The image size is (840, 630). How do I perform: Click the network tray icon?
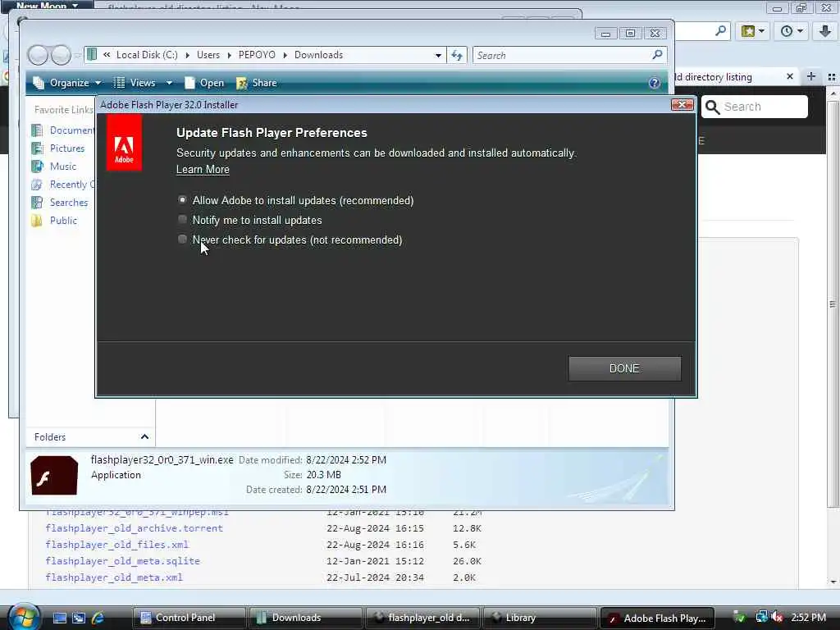(x=761, y=618)
